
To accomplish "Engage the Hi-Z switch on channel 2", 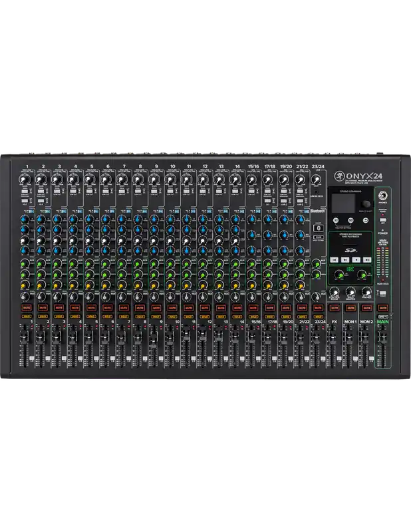I will coord(41,201).
